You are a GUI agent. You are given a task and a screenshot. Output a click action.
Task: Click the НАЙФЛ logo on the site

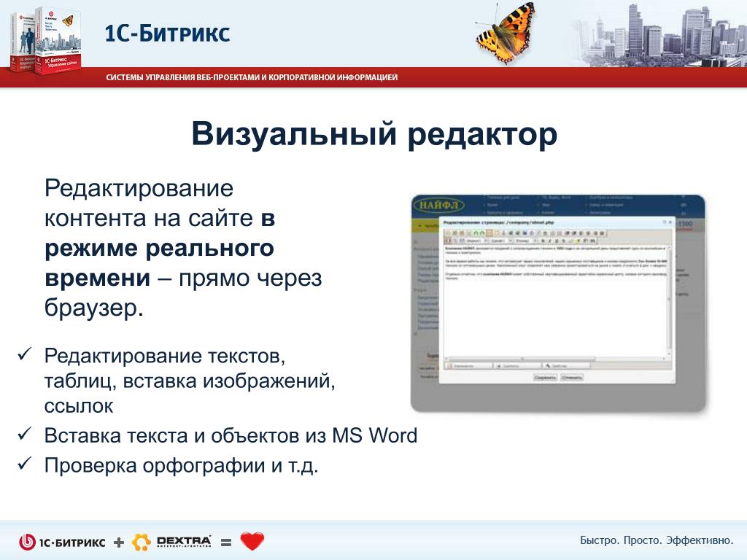pos(439,205)
